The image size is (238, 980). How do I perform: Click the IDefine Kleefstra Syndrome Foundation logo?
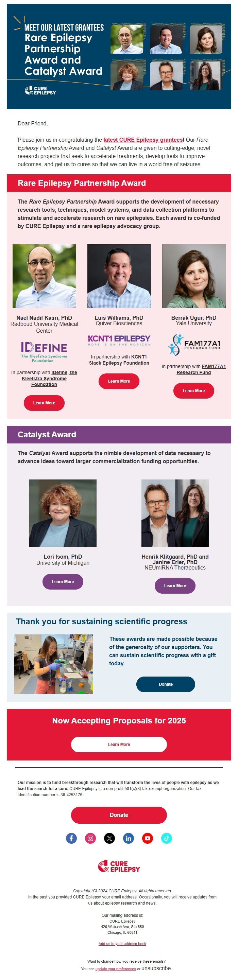pyautogui.click(x=44, y=352)
